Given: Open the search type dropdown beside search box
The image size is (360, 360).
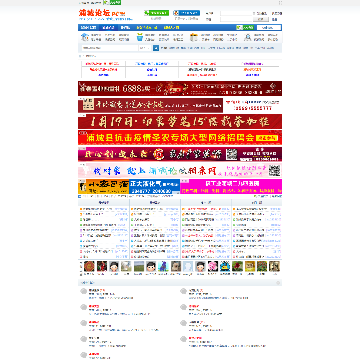Looking at the screenshot, I should click(x=145, y=48).
